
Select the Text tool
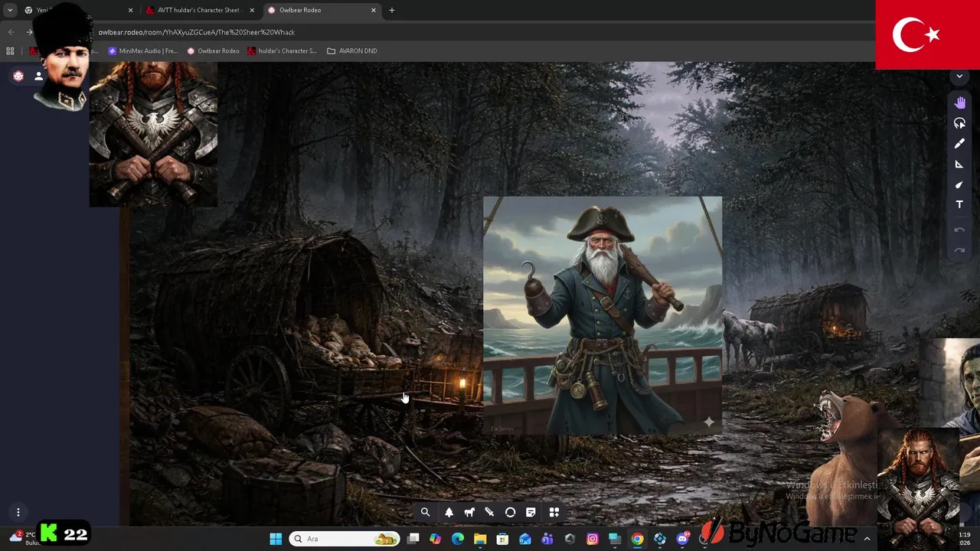pyautogui.click(x=959, y=204)
